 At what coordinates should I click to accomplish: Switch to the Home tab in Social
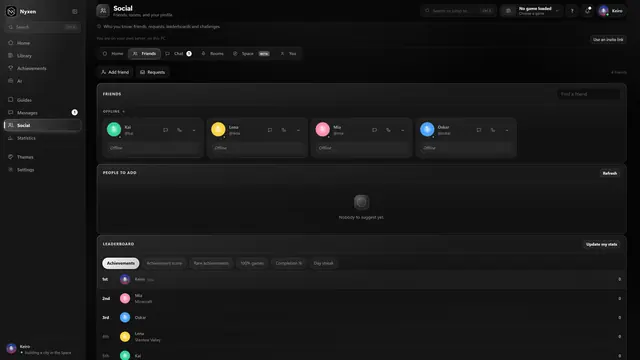[113, 53]
